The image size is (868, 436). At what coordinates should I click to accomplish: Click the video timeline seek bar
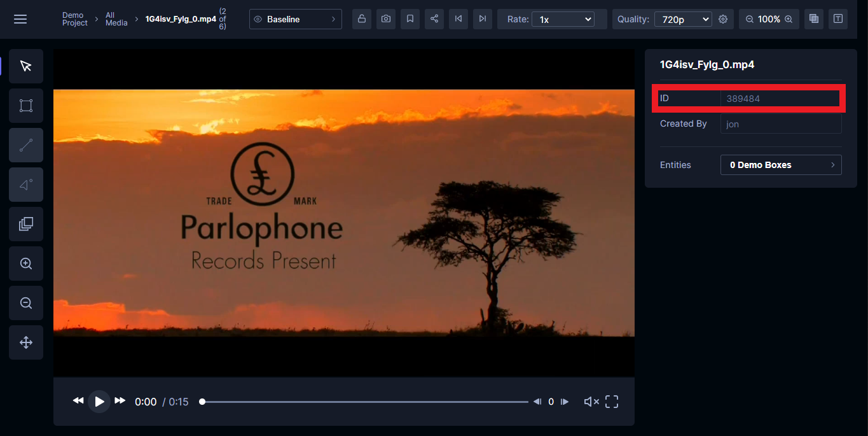[365, 402]
